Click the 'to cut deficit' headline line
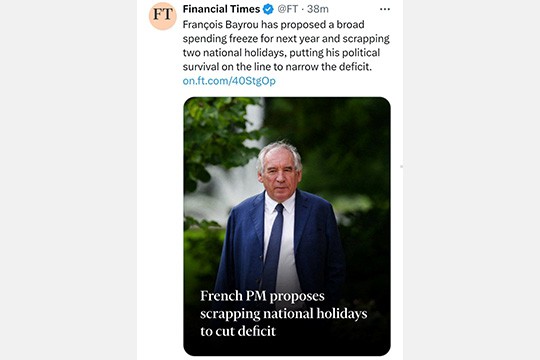 click(238, 331)
